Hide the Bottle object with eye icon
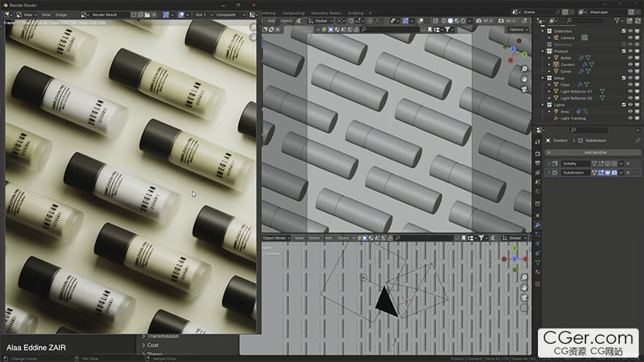This screenshot has height=362, width=644. [x=630, y=58]
